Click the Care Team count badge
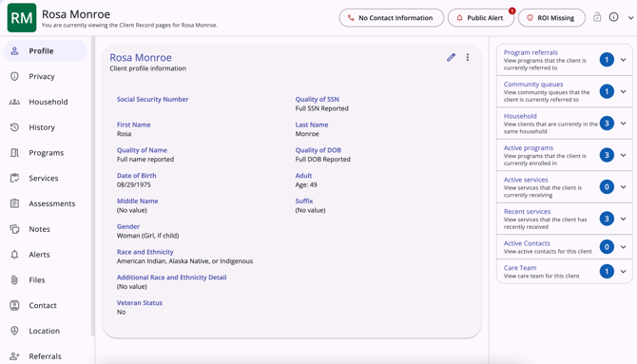 pos(607,272)
